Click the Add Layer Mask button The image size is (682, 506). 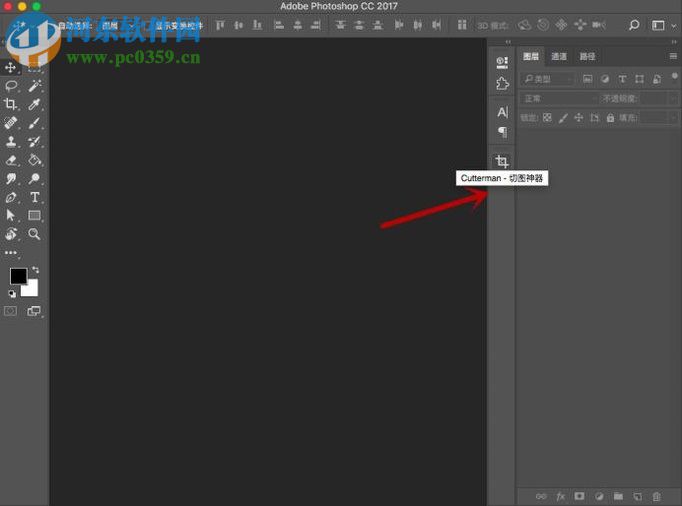(579, 496)
